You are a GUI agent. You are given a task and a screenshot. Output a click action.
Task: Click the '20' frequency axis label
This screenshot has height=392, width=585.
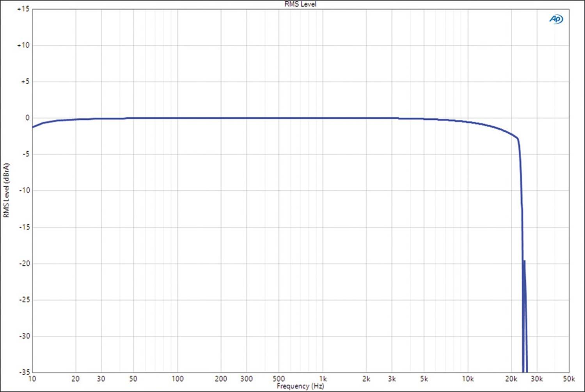[76, 379]
